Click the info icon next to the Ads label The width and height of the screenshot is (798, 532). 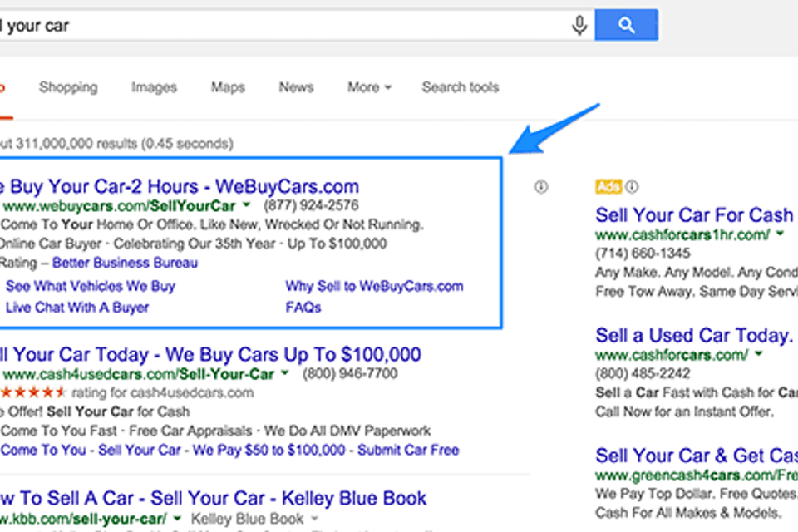click(633, 186)
